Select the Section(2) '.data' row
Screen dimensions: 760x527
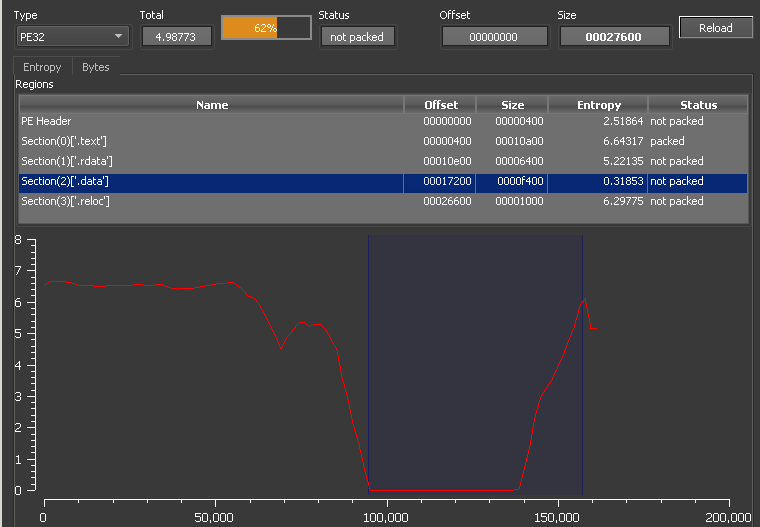[210, 181]
